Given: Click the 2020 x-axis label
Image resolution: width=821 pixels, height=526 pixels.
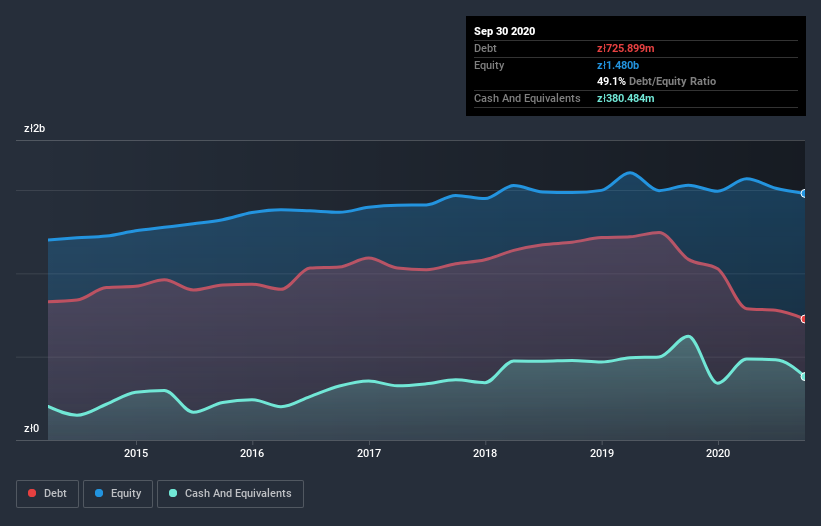Looking at the screenshot, I should (718, 453).
